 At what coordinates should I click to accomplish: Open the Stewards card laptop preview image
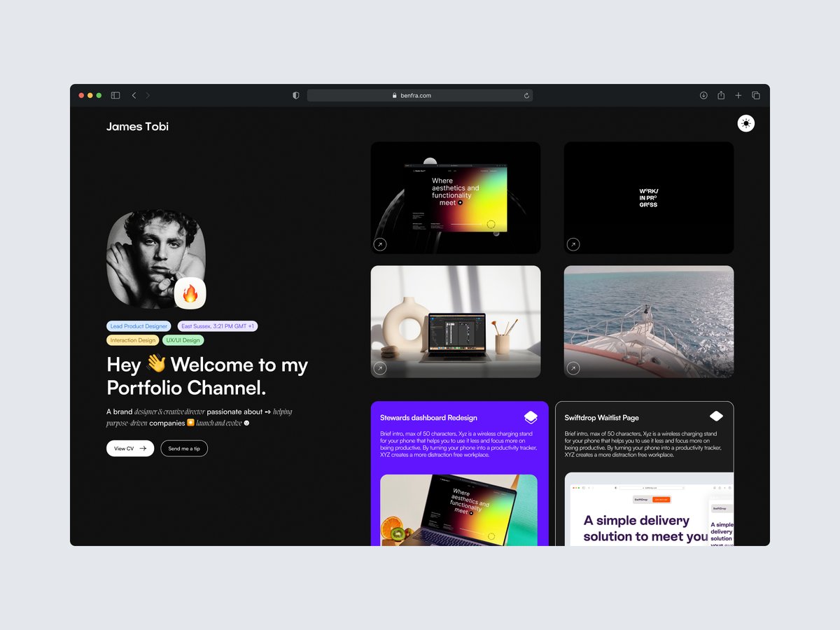(458, 510)
